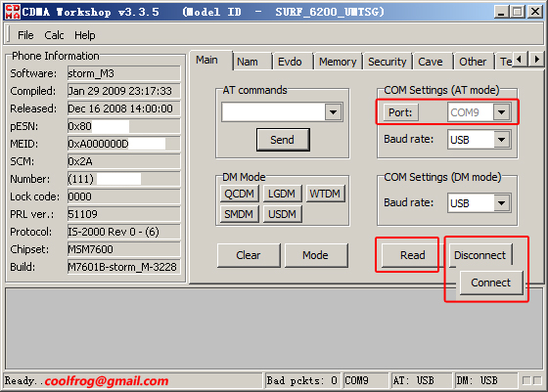Click the DM: USB status bar entry
The image size is (548, 392).
pos(485,380)
